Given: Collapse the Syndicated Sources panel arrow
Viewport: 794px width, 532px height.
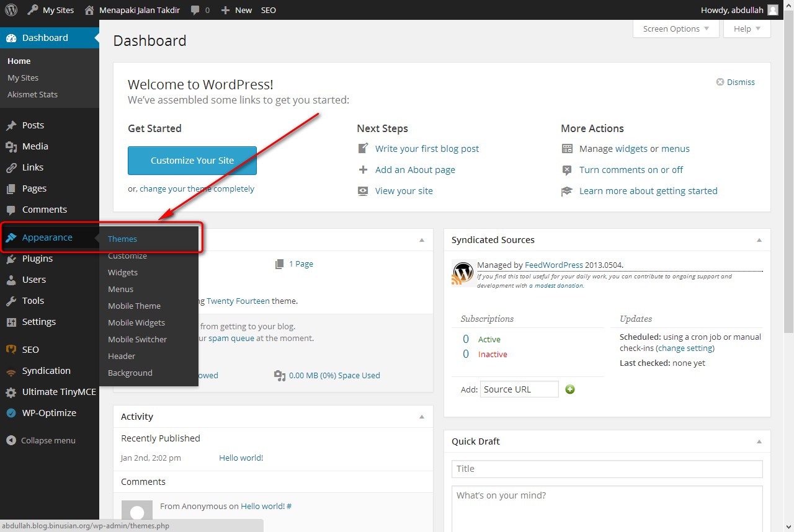Looking at the screenshot, I should point(759,240).
